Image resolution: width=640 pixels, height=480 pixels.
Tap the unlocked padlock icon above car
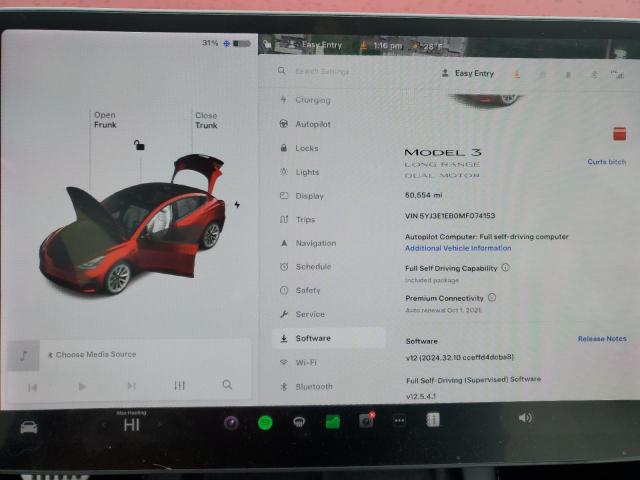[139, 145]
